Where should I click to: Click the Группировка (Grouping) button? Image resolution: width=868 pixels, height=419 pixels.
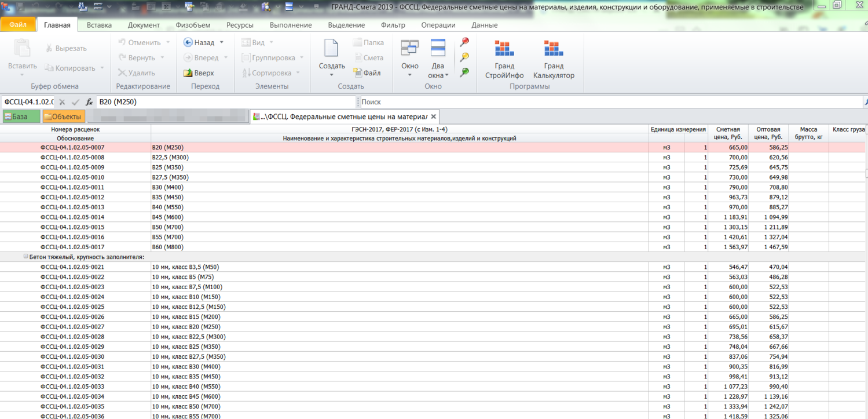pyautogui.click(x=269, y=57)
